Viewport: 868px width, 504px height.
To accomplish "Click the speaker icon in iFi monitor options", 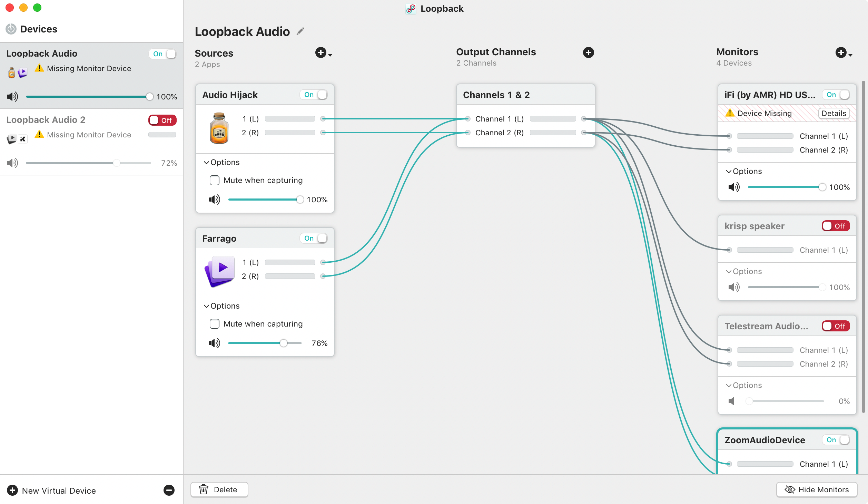I will (x=734, y=187).
